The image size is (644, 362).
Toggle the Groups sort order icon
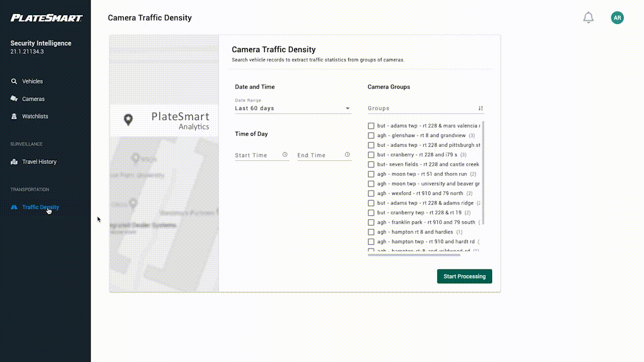click(x=480, y=108)
